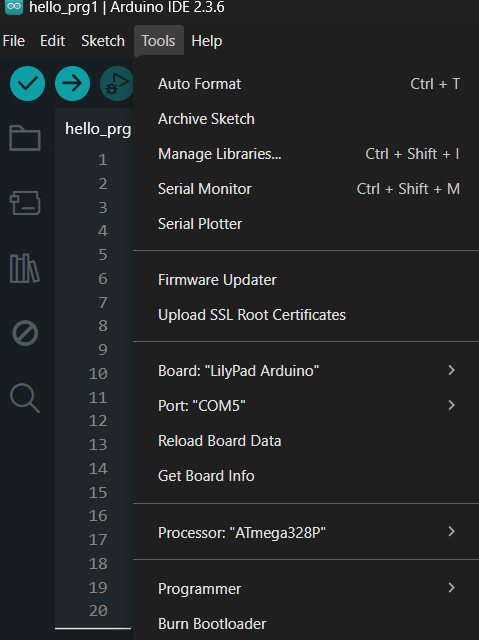The image size is (479, 640).
Task: Switch to the hello_prg editor tab
Action: (x=98, y=129)
